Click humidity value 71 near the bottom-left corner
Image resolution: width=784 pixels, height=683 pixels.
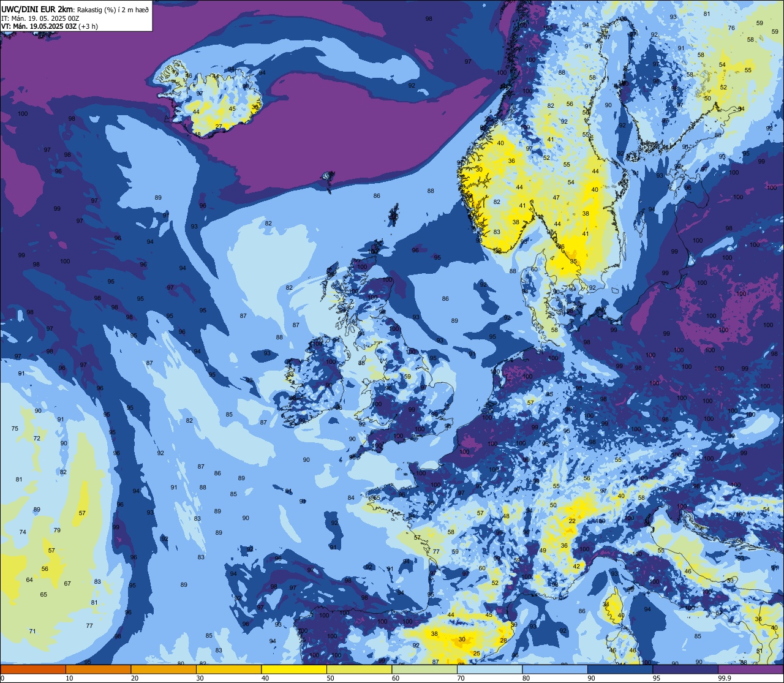(32, 631)
